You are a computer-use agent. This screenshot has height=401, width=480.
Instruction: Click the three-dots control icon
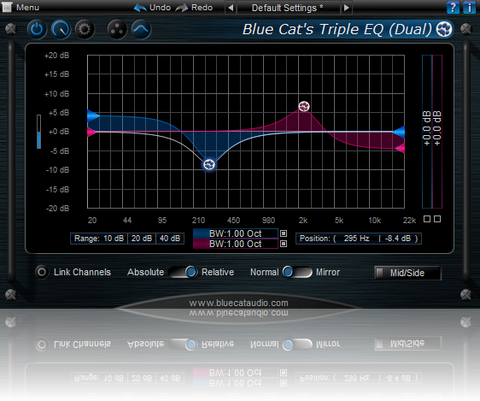(x=117, y=29)
